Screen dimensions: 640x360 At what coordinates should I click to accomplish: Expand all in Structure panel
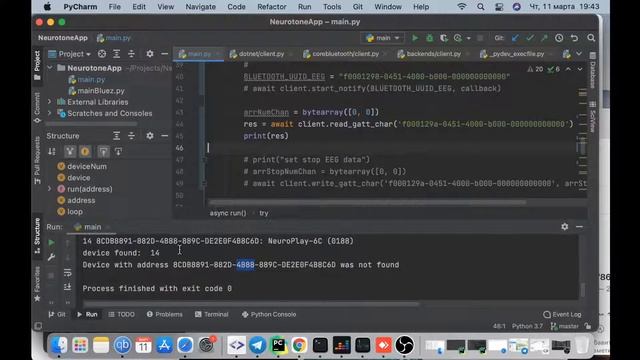coord(116,136)
